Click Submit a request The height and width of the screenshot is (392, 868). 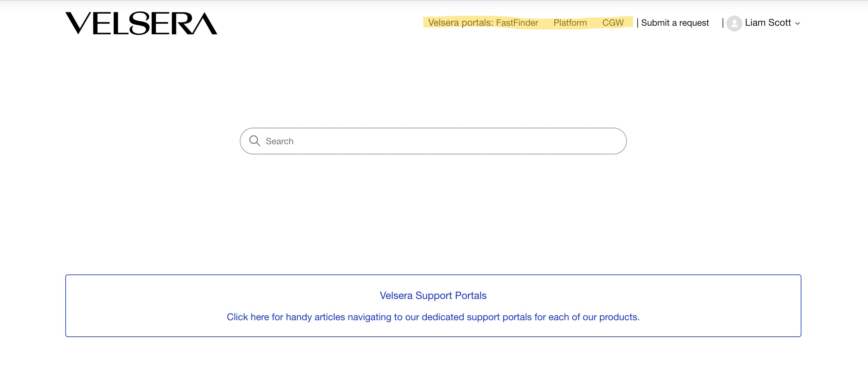pyautogui.click(x=675, y=23)
